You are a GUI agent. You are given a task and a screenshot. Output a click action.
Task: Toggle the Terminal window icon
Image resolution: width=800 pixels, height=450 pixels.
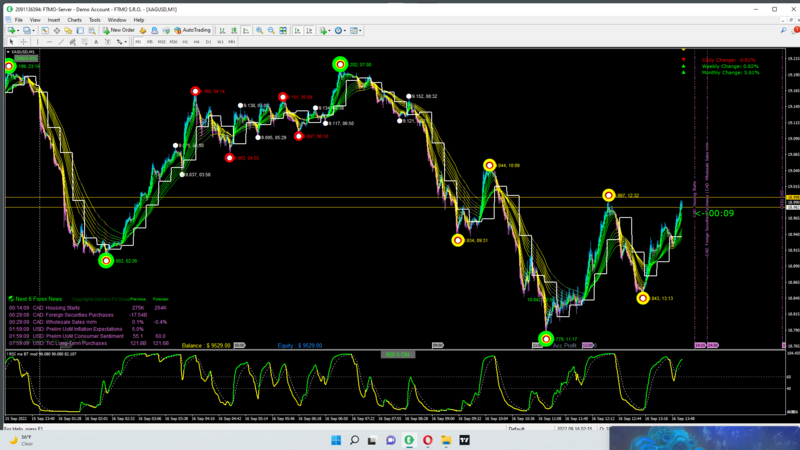pos(80,31)
